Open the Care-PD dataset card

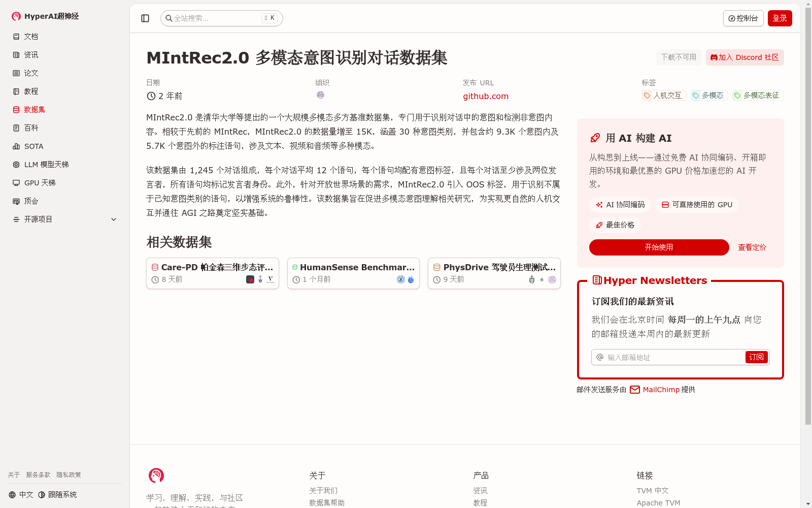[212, 273]
